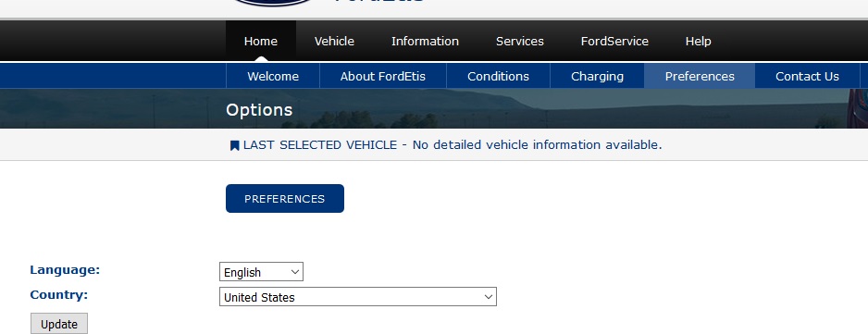Click the Ford oval logo at top
Image resolution: width=868 pixels, height=334 pixels.
(273, 3)
